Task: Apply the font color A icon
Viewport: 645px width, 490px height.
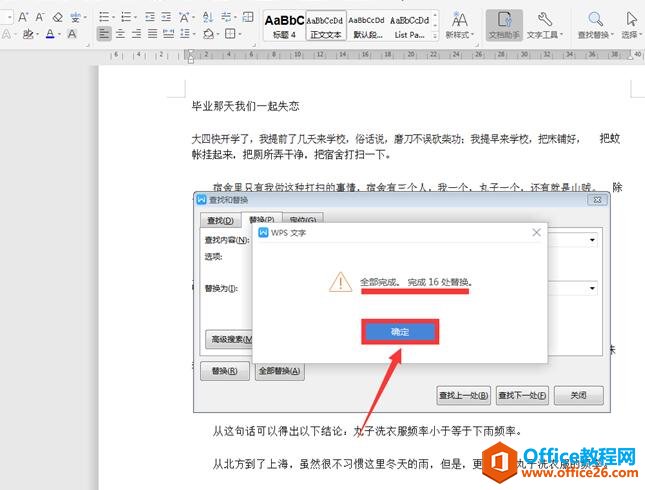Action: (50, 34)
